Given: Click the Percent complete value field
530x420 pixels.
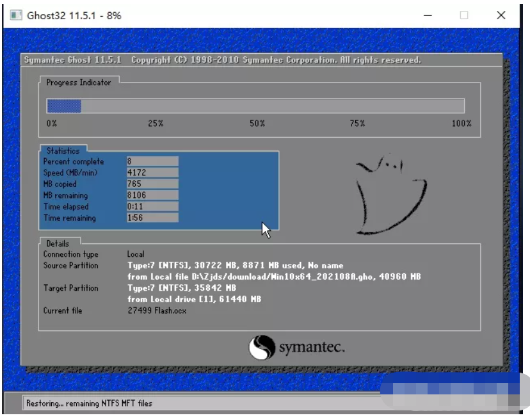Looking at the screenshot, I should point(152,161).
